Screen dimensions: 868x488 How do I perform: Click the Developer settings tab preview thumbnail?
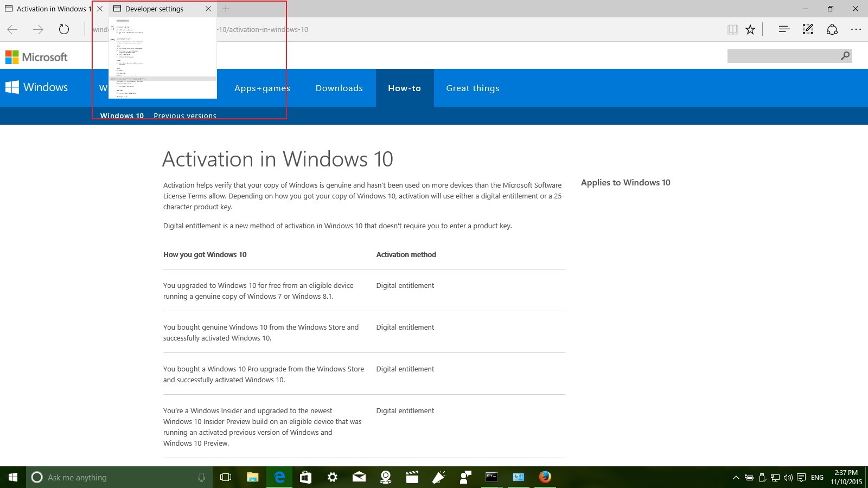click(163, 58)
